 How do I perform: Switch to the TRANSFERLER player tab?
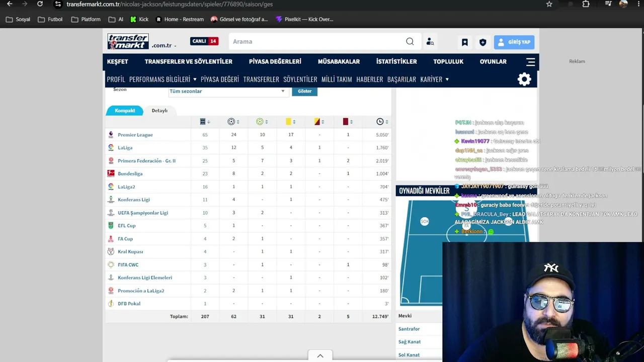(261, 79)
